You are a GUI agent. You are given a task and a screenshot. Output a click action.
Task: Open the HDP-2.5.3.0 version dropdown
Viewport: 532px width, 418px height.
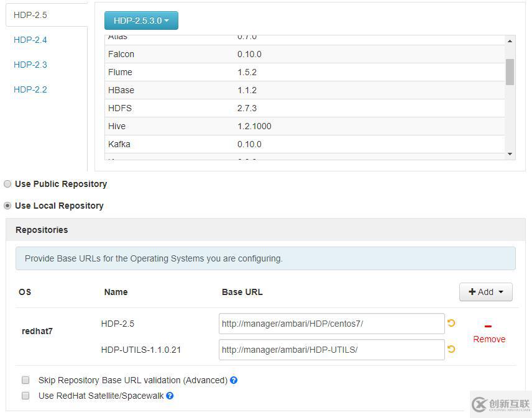click(x=141, y=20)
